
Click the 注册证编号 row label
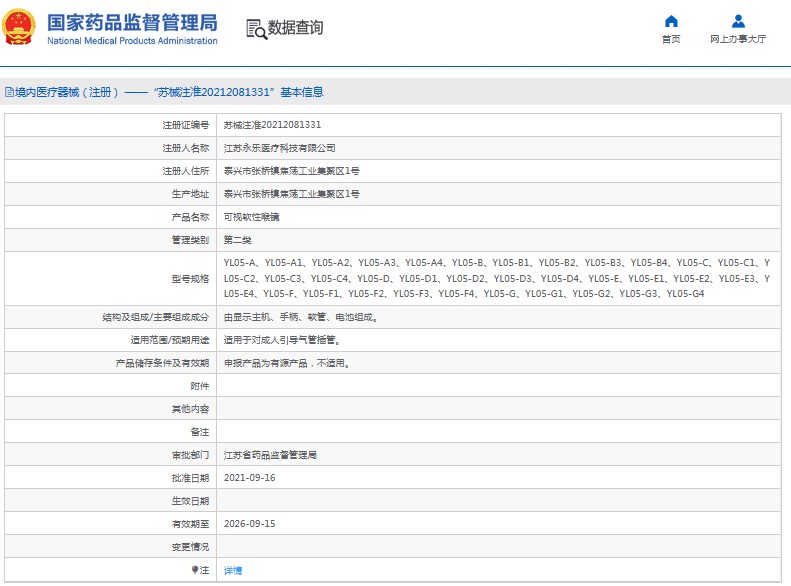[x=186, y=125]
